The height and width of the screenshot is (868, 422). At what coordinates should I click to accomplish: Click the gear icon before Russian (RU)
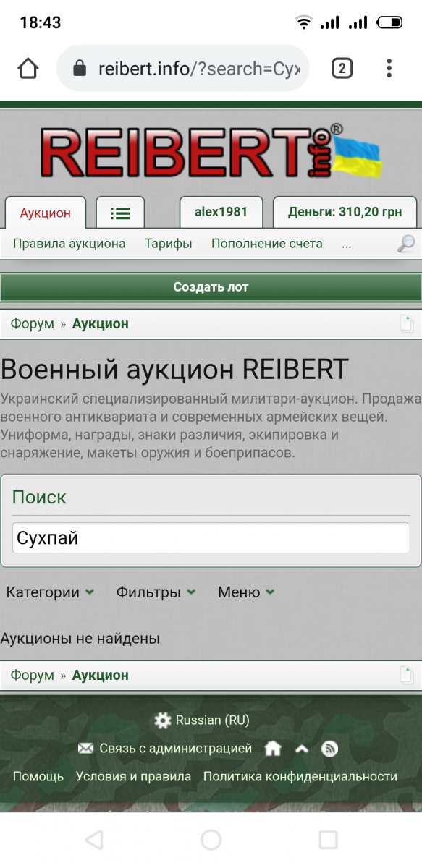point(163,720)
